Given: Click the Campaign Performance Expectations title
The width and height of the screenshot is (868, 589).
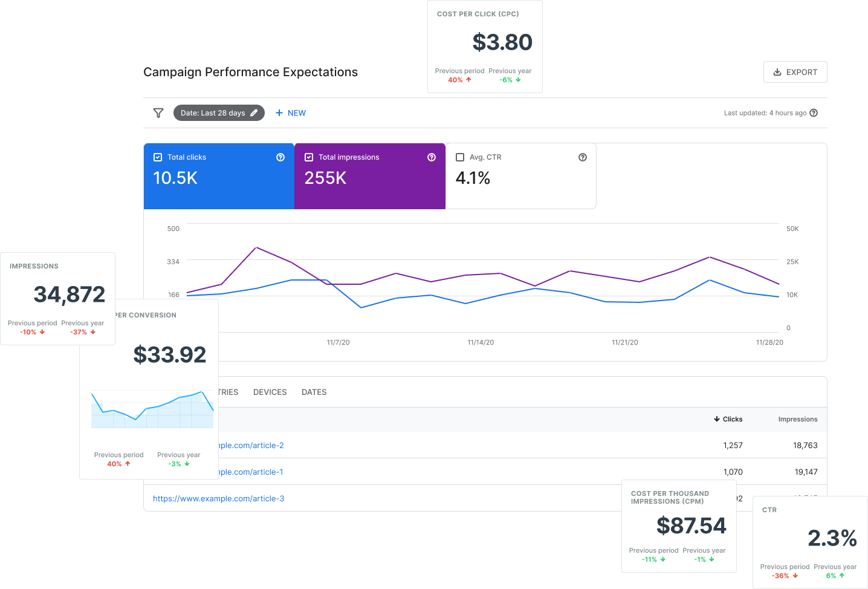Looking at the screenshot, I should [x=250, y=72].
